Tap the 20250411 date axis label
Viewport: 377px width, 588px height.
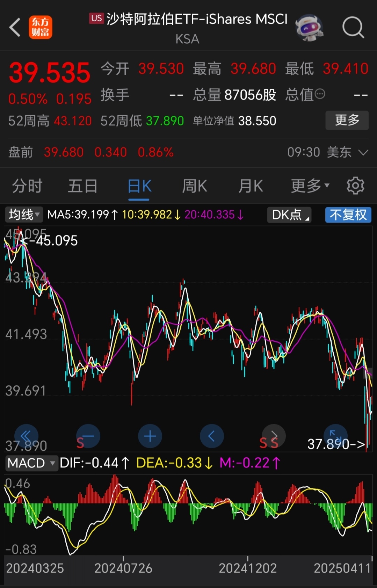coord(342,568)
